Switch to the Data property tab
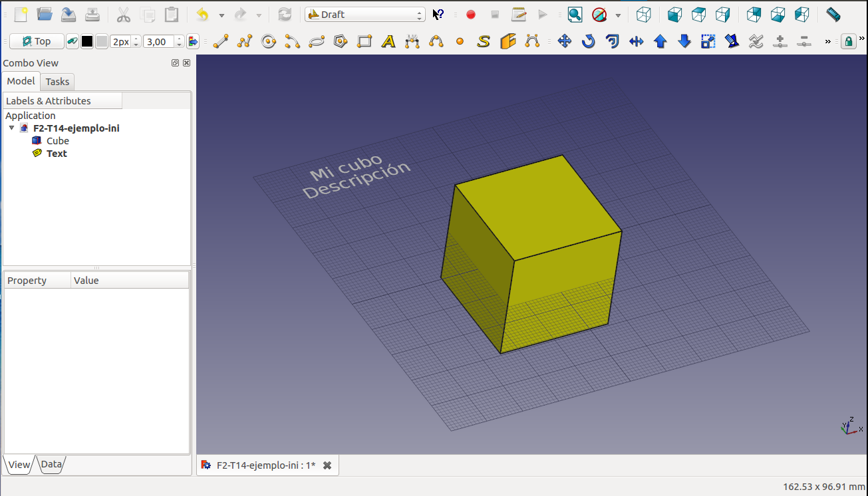 pyautogui.click(x=51, y=465)
